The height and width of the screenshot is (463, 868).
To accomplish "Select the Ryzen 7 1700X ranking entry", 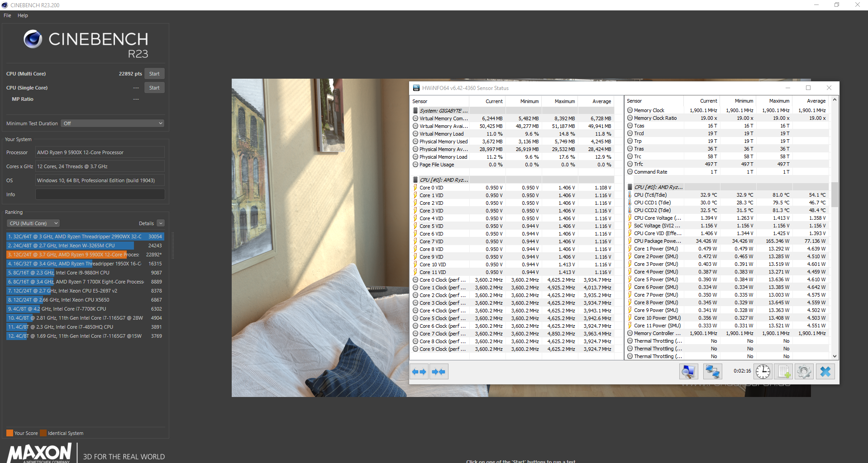I will [85, 282].
